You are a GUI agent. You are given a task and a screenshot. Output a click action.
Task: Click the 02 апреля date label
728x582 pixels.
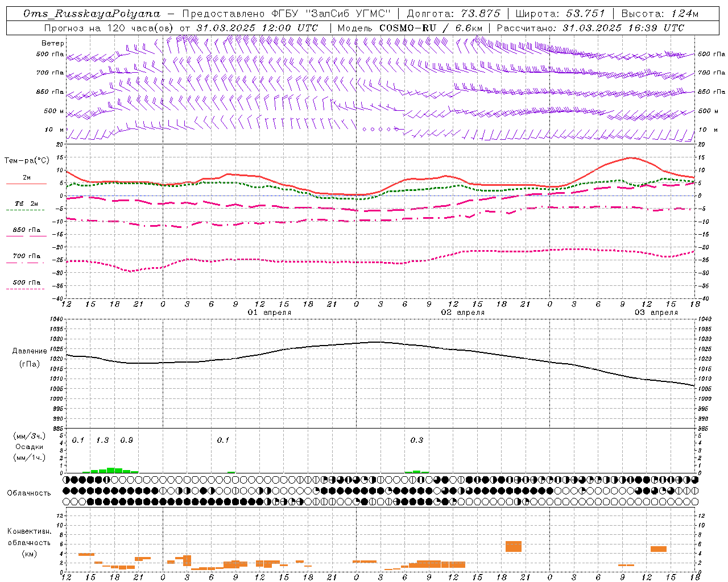463,313
